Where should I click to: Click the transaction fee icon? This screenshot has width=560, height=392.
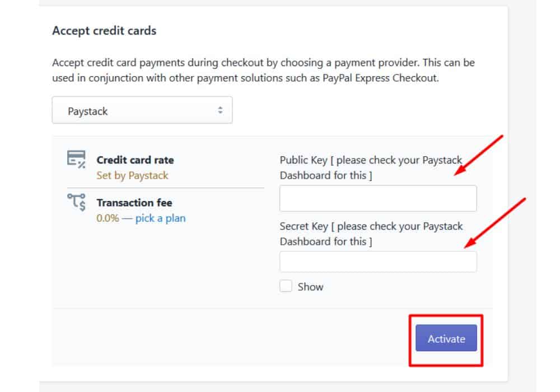click(x=76, y=202)
